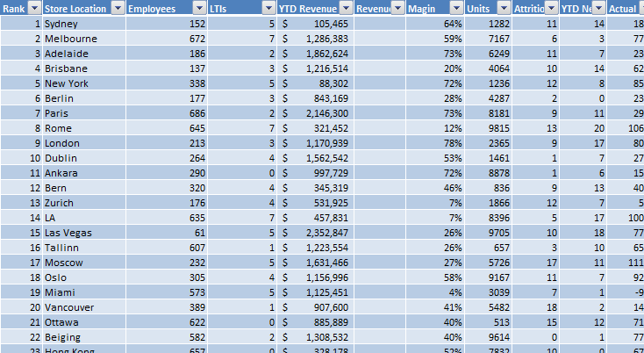
Task: Select the Ankara store cell
Action: click(x=84, y=173)
